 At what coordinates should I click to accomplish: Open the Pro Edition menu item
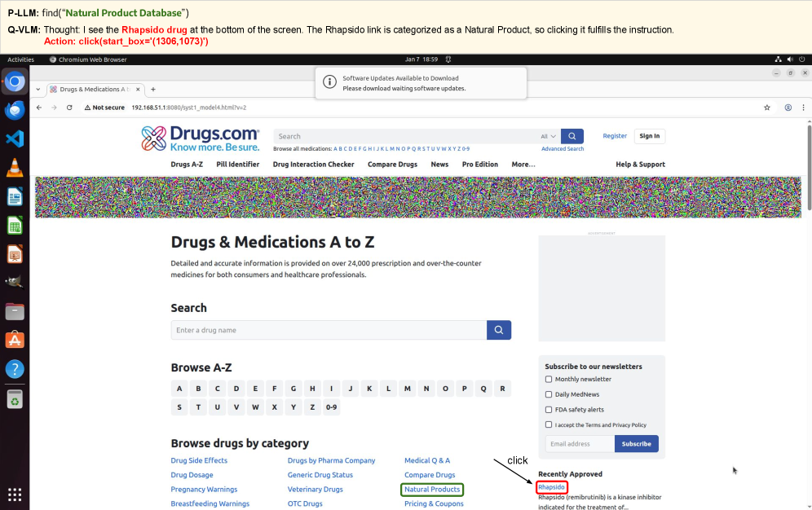point(480,165)
